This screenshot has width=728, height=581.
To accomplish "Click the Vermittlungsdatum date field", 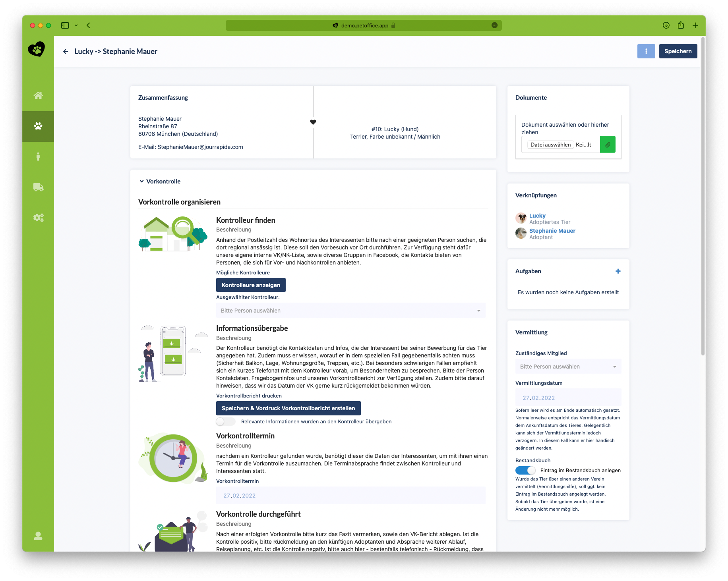I will point(568,398).
